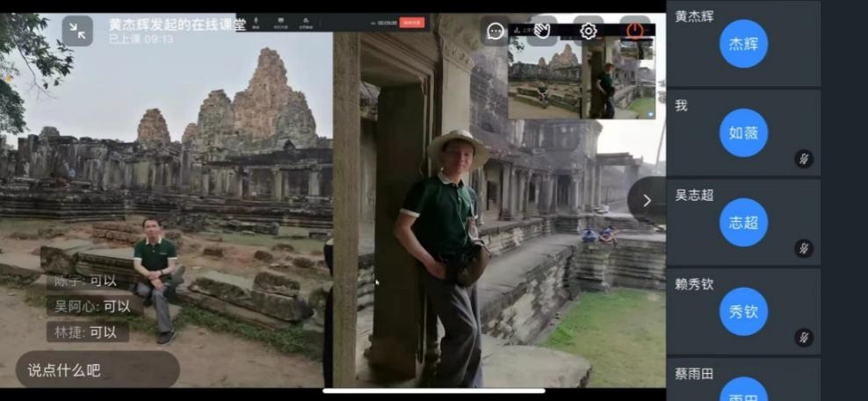Screen dimensions: 868x401
Task: Click the microphone icon in shared toolbar
Action: tap(256, 23)
